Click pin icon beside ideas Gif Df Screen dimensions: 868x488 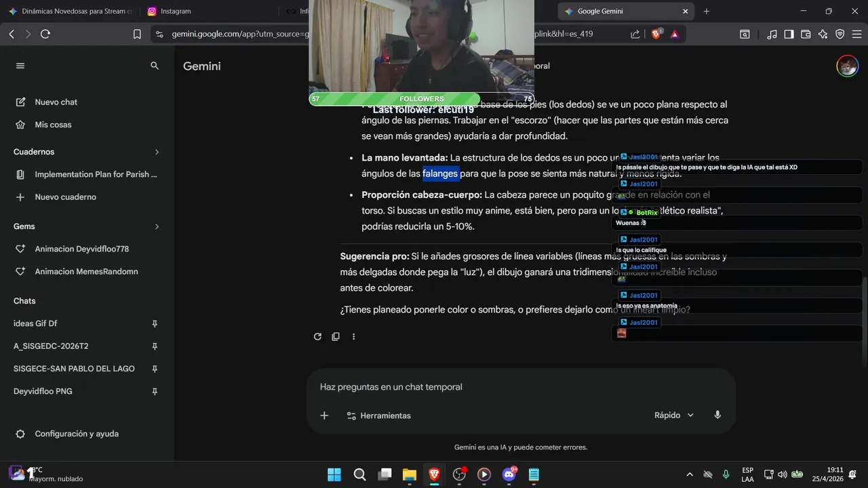[x=155, y=324]
